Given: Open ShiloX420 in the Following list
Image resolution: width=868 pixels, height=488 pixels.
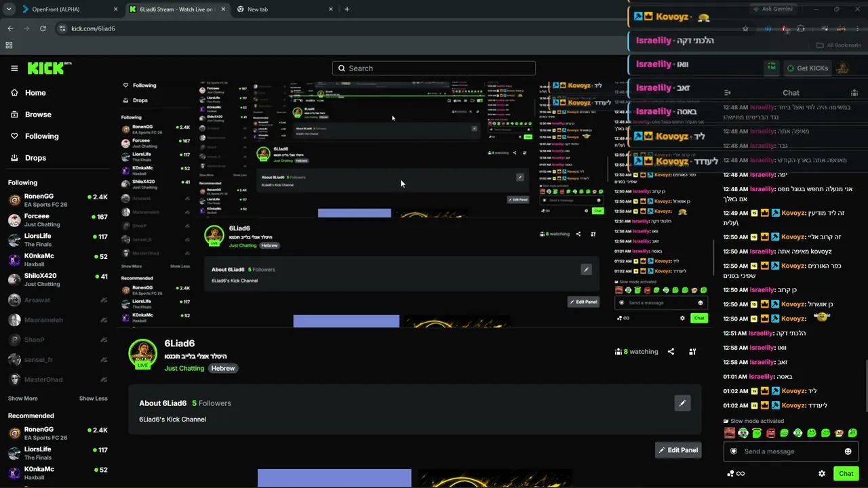Looking at the screenshot, I should pyautogui.click(x=58, y=280).
